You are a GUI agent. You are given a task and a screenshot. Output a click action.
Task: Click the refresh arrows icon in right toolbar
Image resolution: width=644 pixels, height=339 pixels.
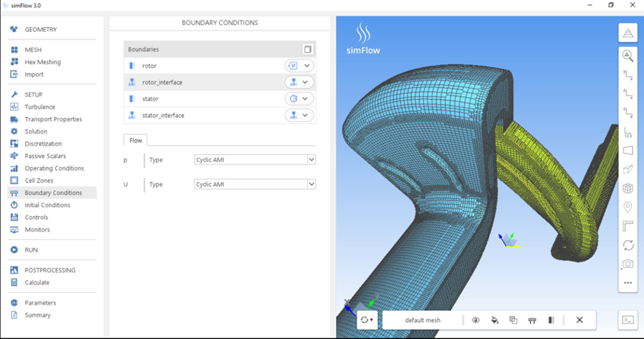(x=628, y=245)
